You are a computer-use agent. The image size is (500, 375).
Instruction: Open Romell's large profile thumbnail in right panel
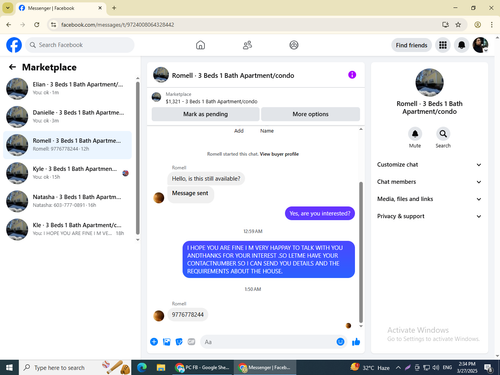point(429,83)
